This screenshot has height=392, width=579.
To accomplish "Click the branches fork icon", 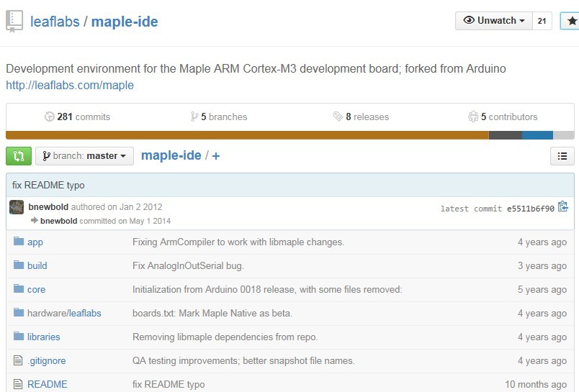I will click(194, 117).
